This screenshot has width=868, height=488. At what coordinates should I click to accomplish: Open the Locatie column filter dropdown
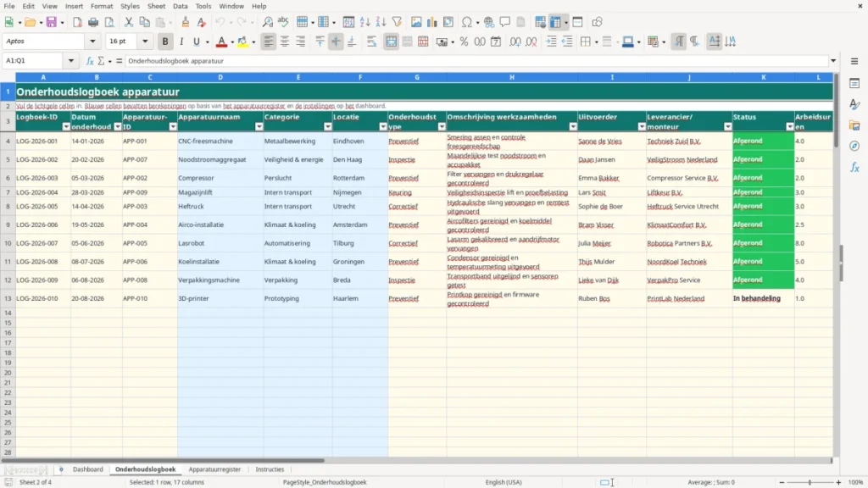pos(383,127)
